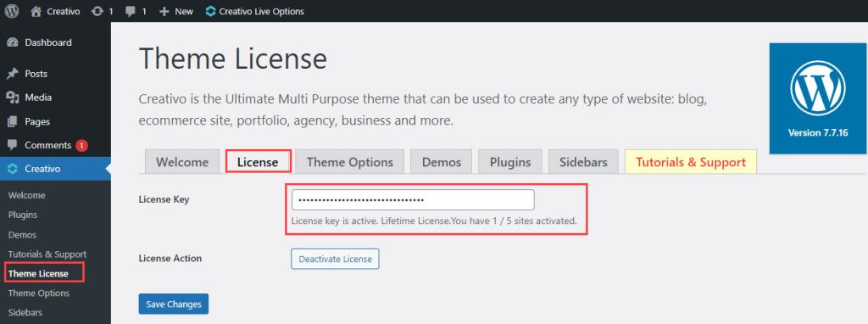The height and width of the screenshot is (324, 868).
Task: Switch to the Tutorials & Support tab
Action: coord(691,162)
